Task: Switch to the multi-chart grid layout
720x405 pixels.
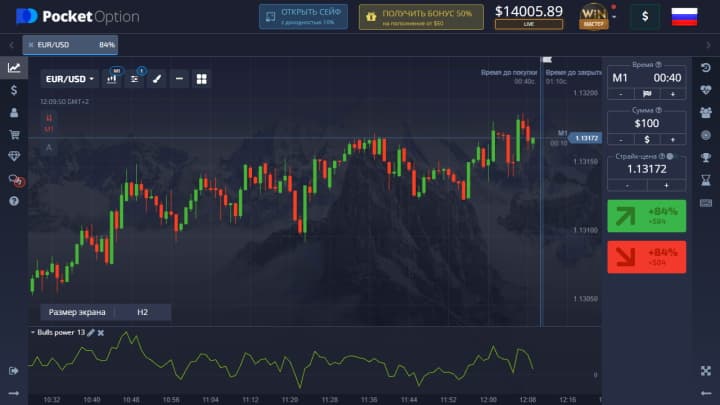Action: tap(201, 78)
